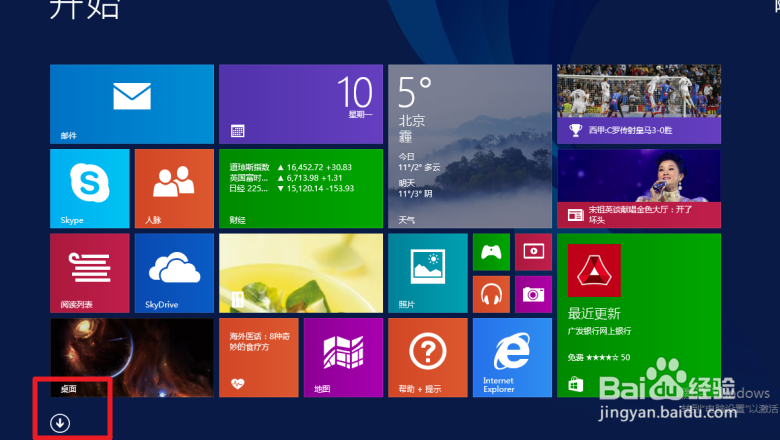Image resolution: width=780 pixels, height=440 pixels.
Task: Open the Finance tile (财经)
Action: click(301, 188)
